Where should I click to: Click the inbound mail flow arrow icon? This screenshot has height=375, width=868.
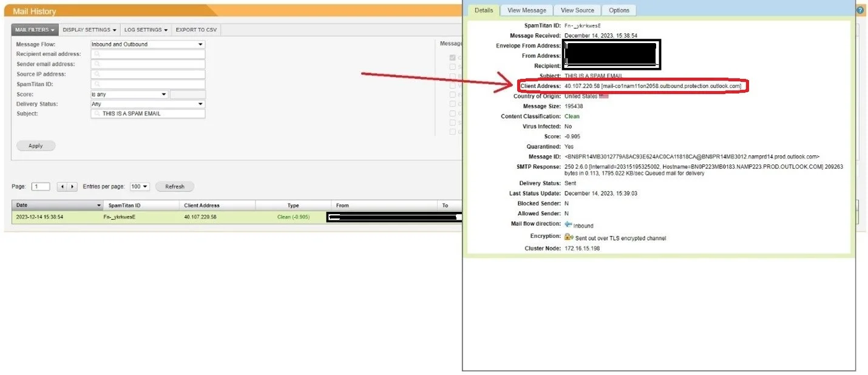click(x=568, y=225)
